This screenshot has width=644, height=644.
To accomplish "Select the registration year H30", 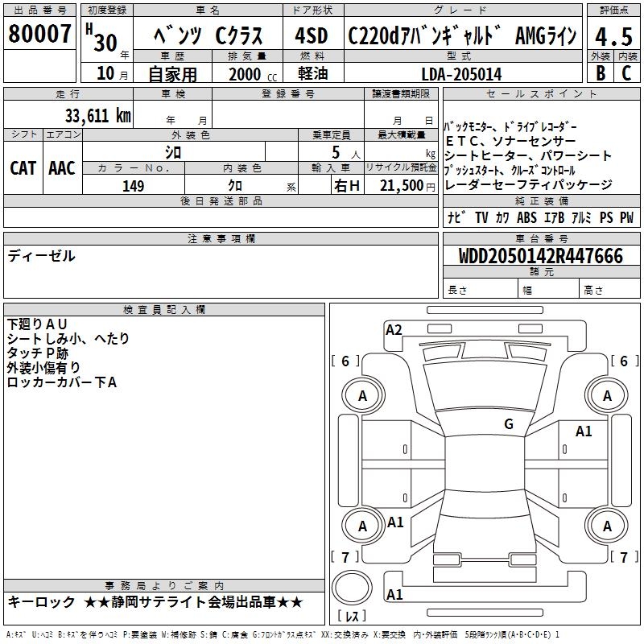I will click(107, 39).
